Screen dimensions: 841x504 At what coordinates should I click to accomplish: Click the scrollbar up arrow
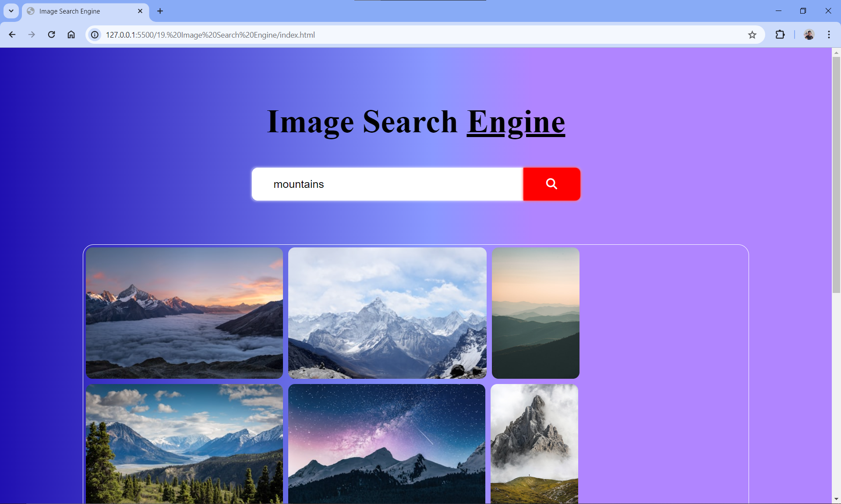pyautogui.click(x=836, y=52)
